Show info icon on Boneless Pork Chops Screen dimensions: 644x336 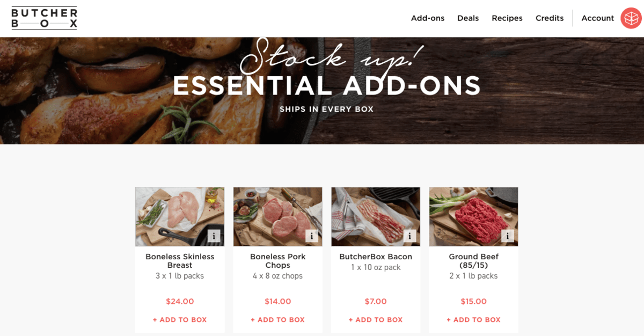pyautogui.click(x=312, y=236)
